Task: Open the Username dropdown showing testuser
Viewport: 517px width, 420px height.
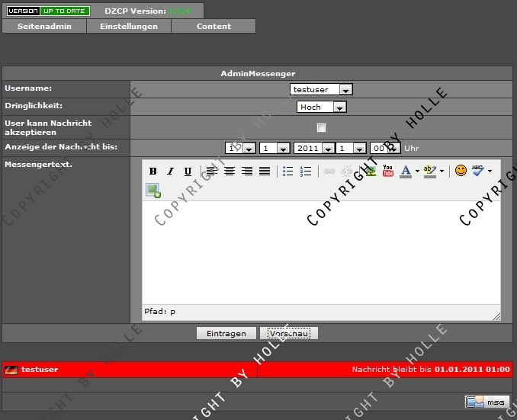Action: tap(321, 89)
